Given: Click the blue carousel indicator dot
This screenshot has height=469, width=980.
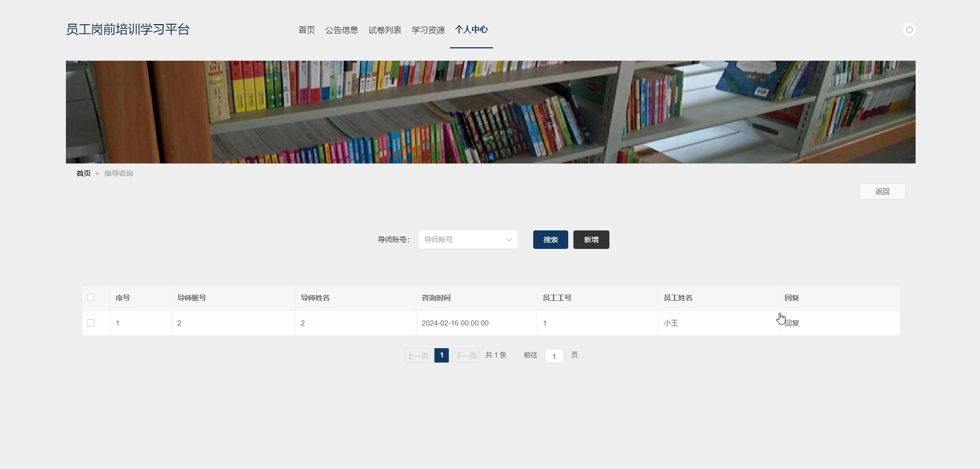Looking at the screenshot, I should pos(491,157).
